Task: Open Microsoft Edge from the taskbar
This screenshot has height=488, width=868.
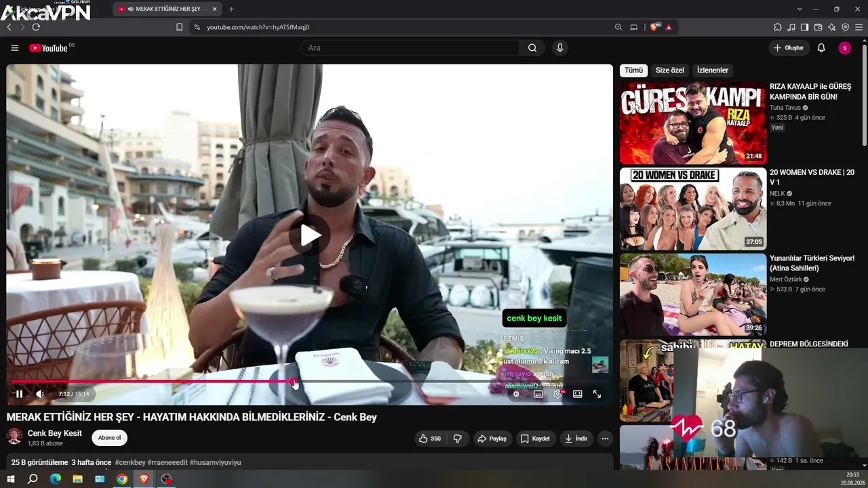Action: click(56, 479)
